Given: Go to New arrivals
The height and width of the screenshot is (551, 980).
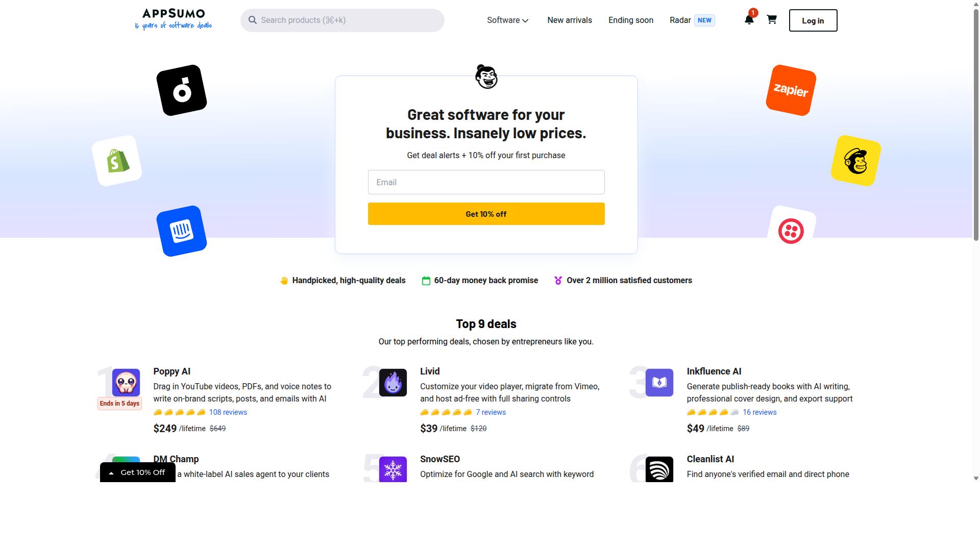Looking at the screenshot, I should [x=570, y=20].
